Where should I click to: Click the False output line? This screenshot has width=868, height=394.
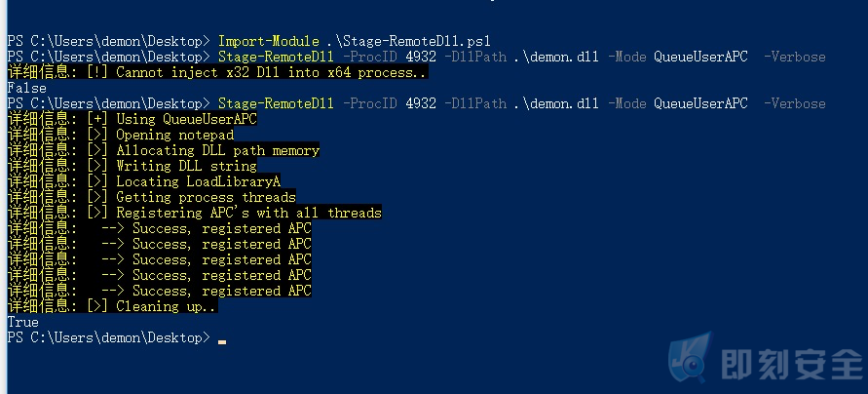point(26,88)
